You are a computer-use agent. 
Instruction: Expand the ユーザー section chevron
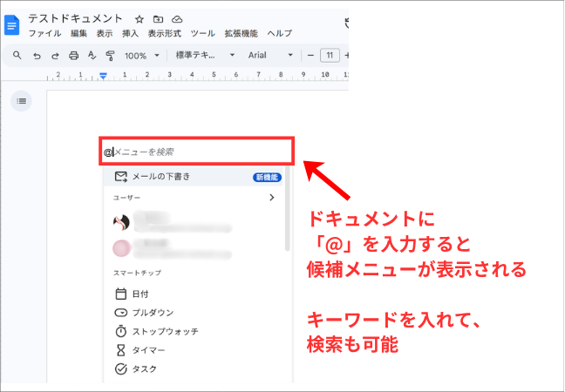[x=271, y=198]
